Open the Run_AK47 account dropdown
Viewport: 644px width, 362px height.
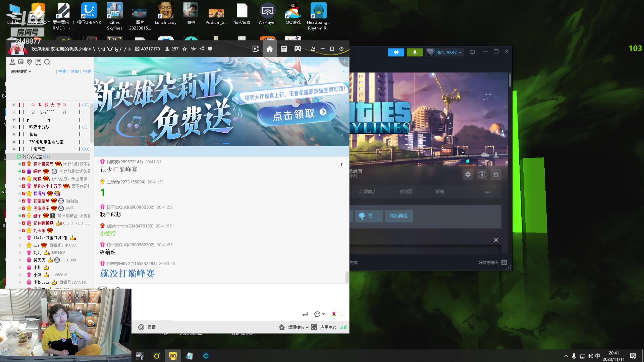tap(448, 52)
